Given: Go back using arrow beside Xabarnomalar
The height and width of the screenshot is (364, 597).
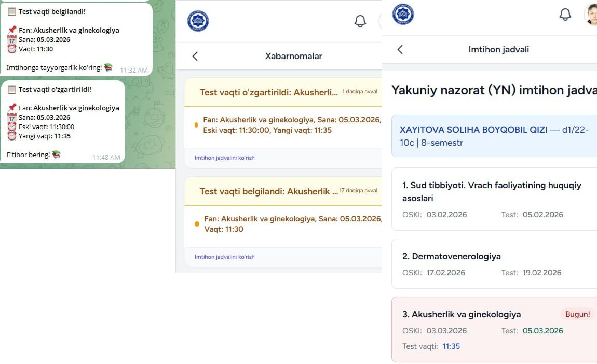Looking at the screenshot, I should pos(195,56).
